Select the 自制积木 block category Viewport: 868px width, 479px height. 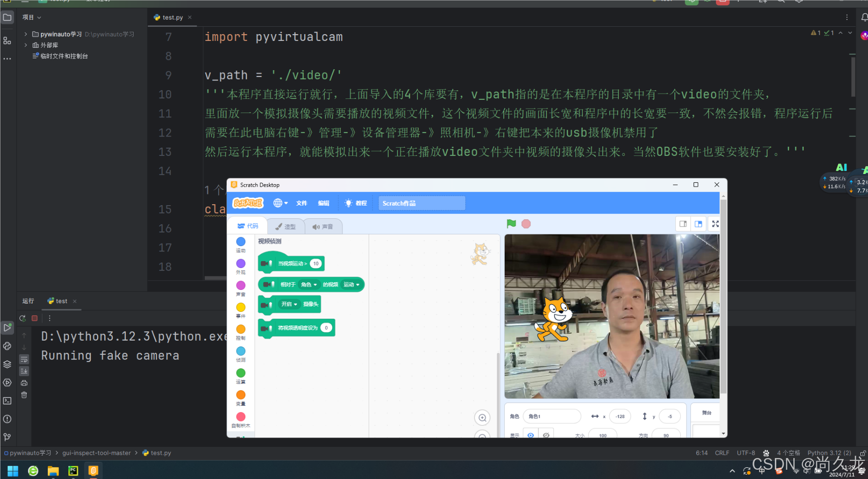[241, 420]
